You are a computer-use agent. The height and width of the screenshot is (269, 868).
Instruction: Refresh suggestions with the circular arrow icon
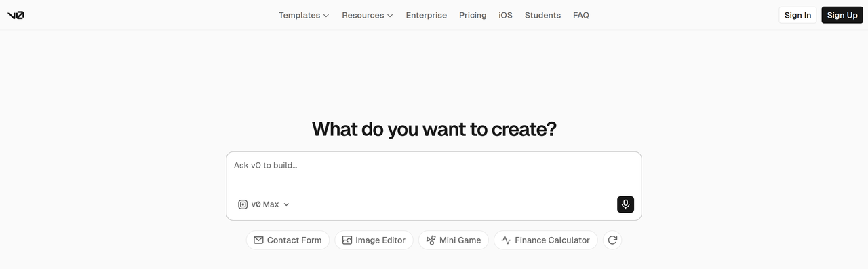pos(612,240)
